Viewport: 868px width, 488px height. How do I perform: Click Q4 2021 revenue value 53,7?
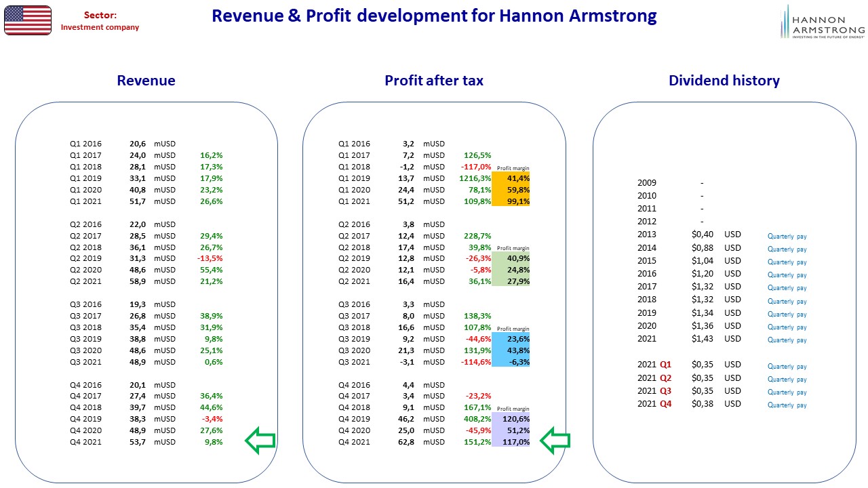138,442
